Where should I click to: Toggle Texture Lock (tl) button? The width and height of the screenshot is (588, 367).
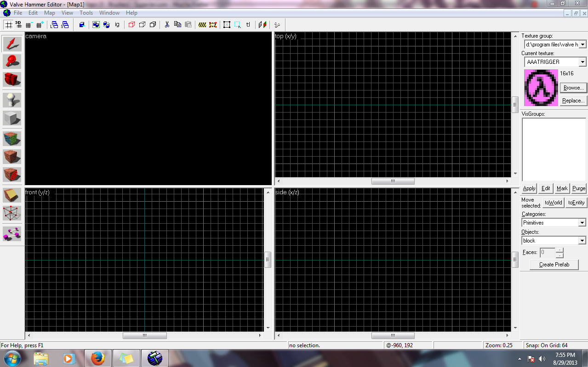[248, 25]
